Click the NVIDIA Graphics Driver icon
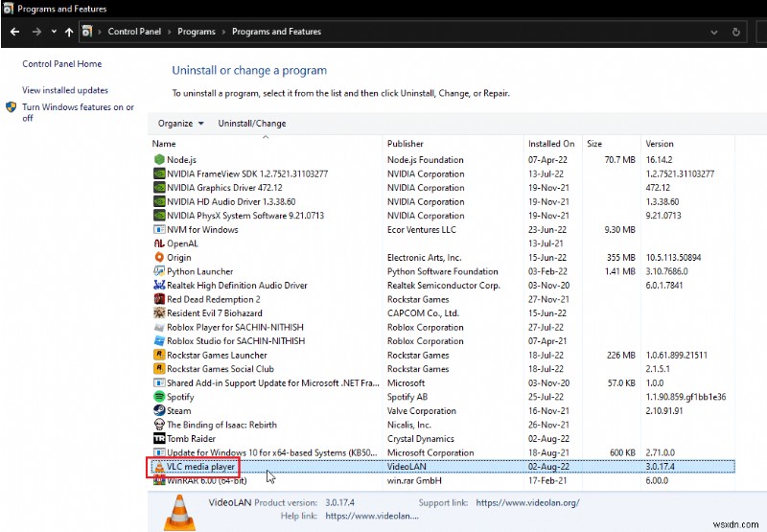767x532 pixels. pyautogui.click(x=159, y=187)
